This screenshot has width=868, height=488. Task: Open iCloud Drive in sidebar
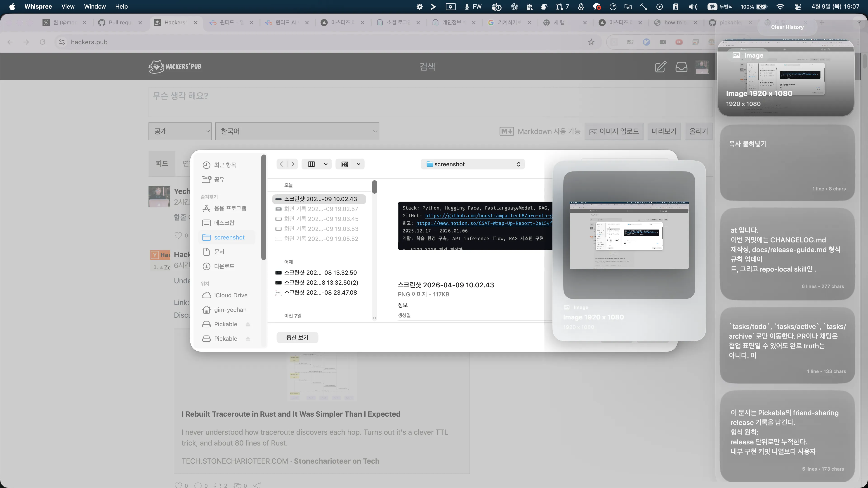pyautogui.click(x=231, y=295)
